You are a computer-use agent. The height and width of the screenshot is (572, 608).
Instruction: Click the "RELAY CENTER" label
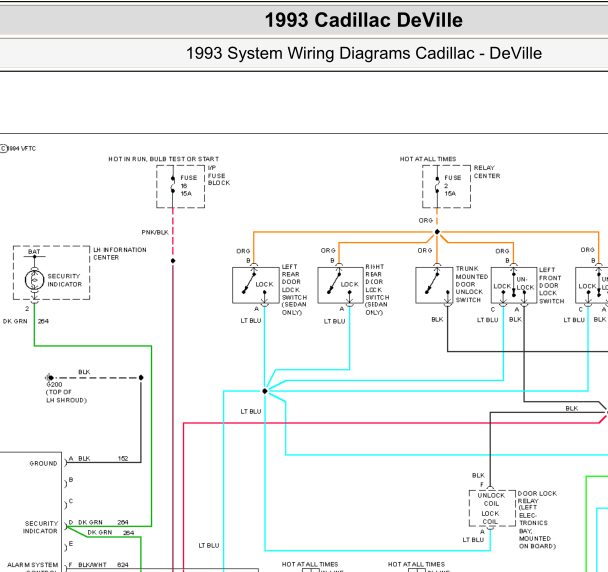487,172
